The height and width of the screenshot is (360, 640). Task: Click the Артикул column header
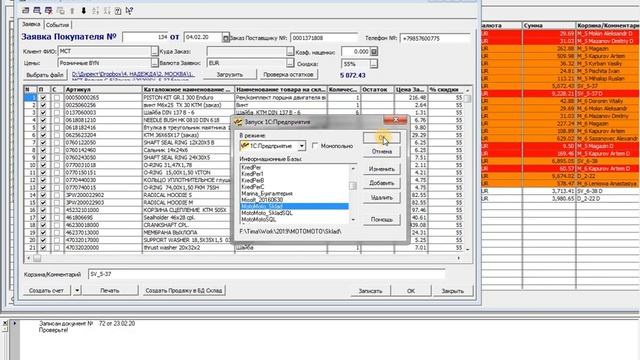pyautogui.click(x=103, y=89)
